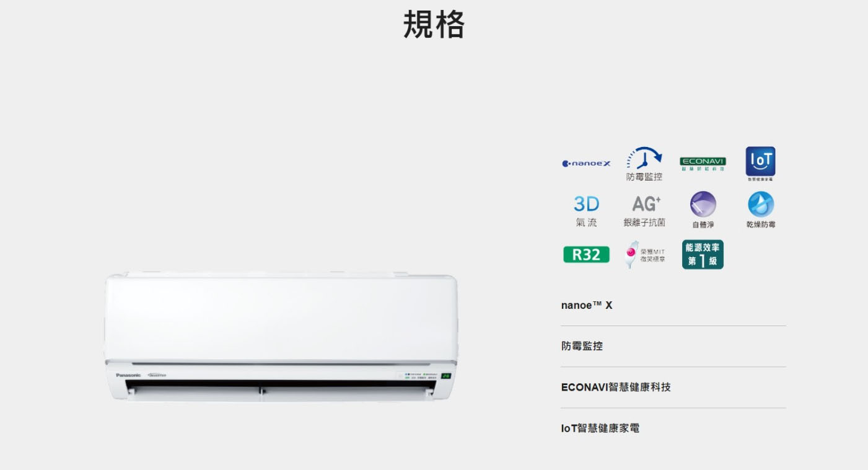Screen dimensions: 868x470
Task: Expand the nanoe™ X feature row
Action: (x=673, y=306)
